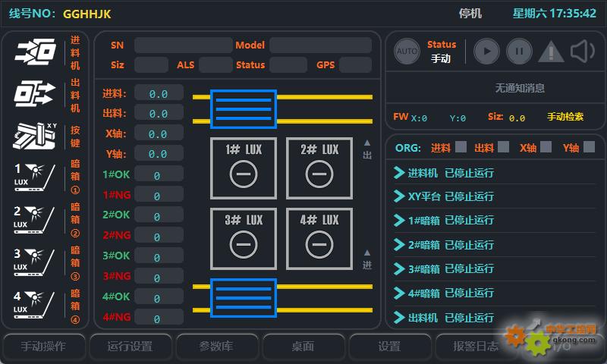Image resolution: width=607 pixels, height=364 pixels.
Task: Open dark box 2 LUX icon
Action: [34, 220]
